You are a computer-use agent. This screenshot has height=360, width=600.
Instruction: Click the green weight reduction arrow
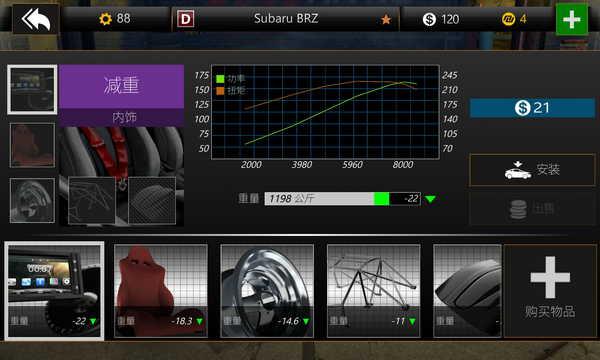coord(430,199)
